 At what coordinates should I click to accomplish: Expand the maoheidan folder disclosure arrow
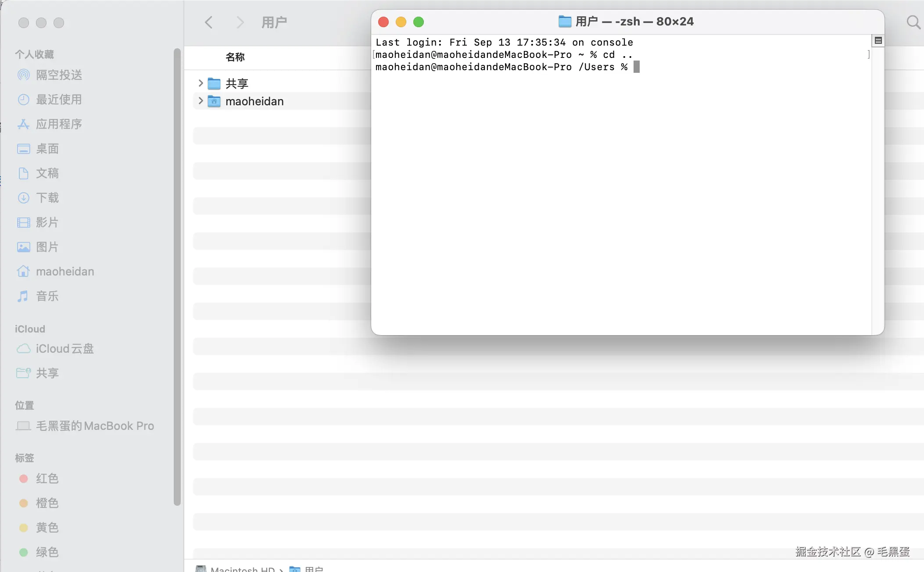coord(201,101)
